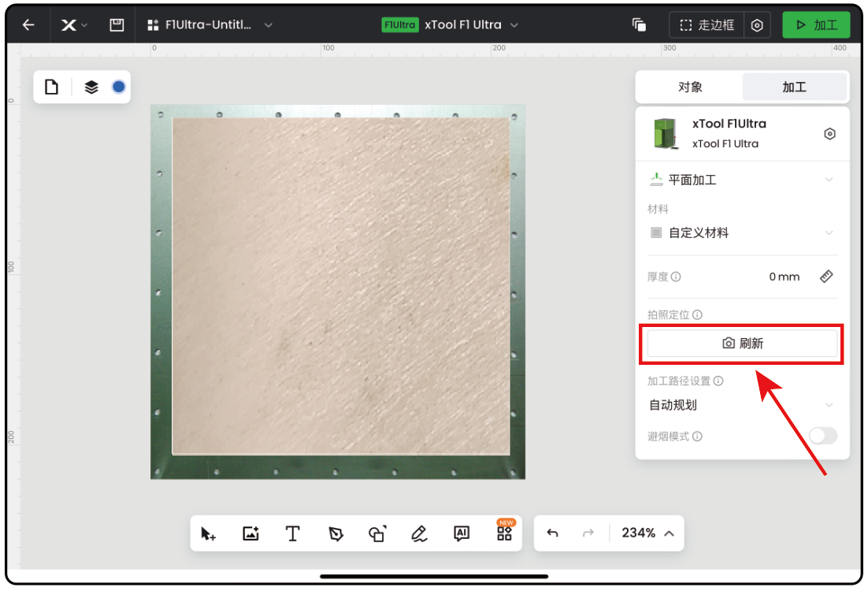Select the blue layer color dot
The width and height of the screenshot is (868, 591).
118,87
